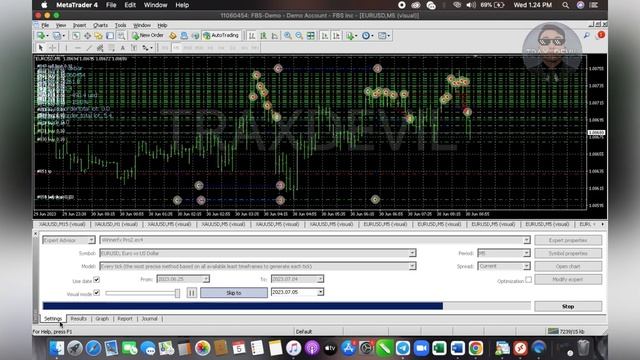This screenshot has height=360, width=640.
Task: Select the XAUUSD,M15 (visual) chart tab
Action: [62, 224]
